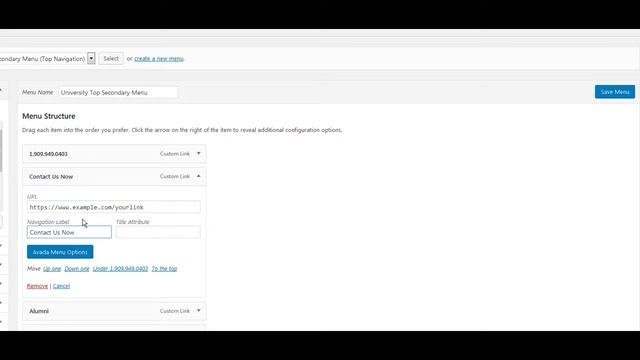640x360 pixels.
Task: Click Custom Link label in Alumni row
Action: (175, 311)
